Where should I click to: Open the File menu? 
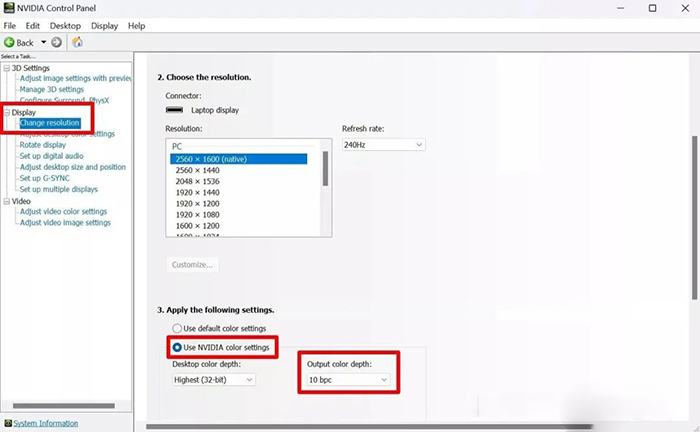click(9, 26)
